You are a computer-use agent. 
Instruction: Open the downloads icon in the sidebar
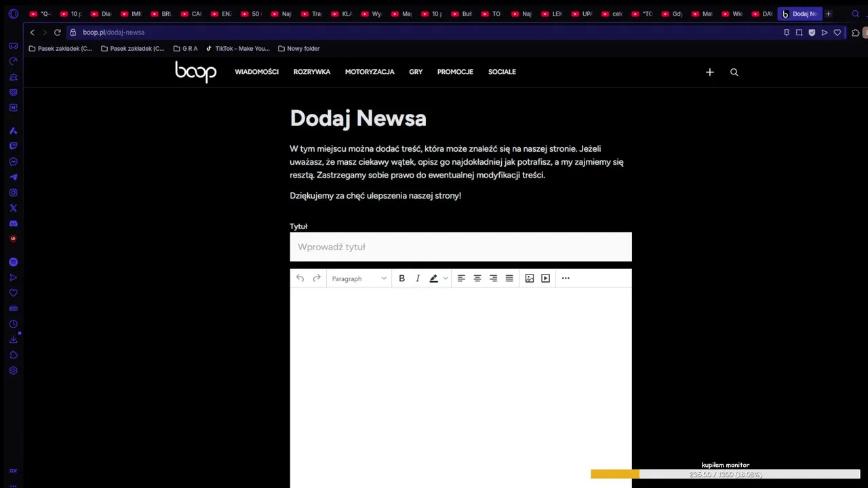(13, 340)
